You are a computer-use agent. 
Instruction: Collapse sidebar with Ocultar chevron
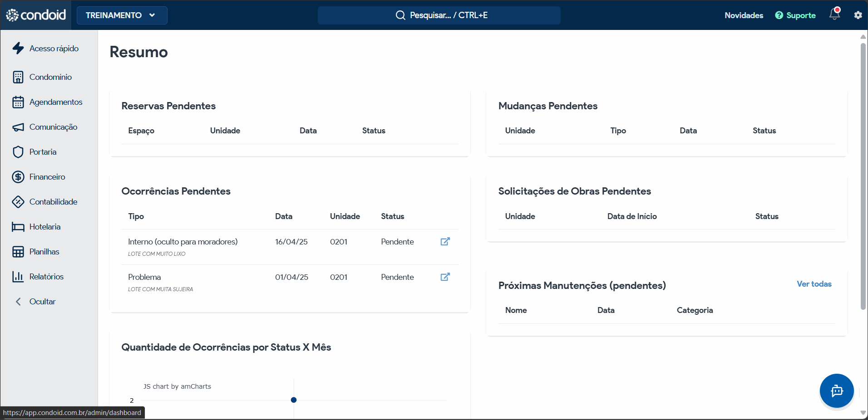coord(18,302)
